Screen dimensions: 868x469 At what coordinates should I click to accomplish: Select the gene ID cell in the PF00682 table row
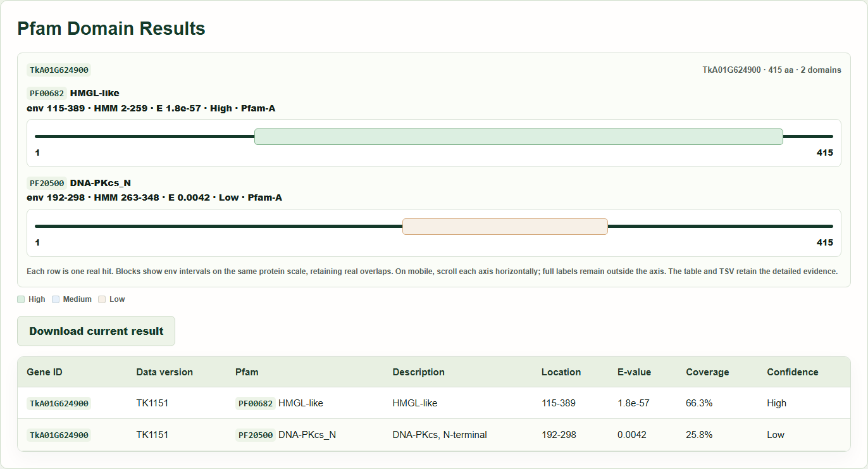(x=59, y=403)
